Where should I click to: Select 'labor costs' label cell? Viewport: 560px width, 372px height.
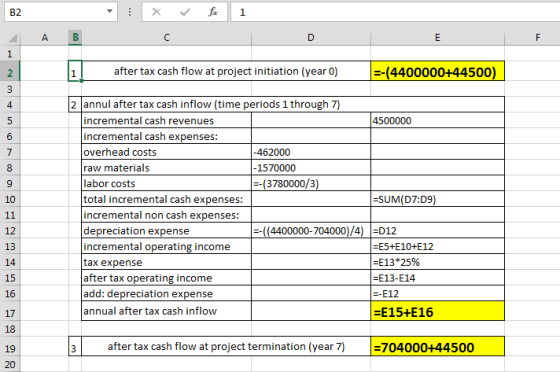[166, 183]
